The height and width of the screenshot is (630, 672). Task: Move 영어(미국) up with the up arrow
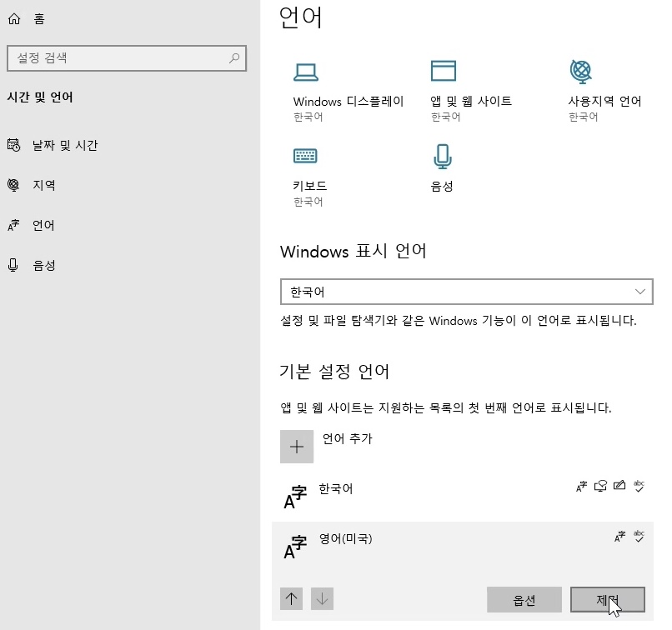(292, 598)
